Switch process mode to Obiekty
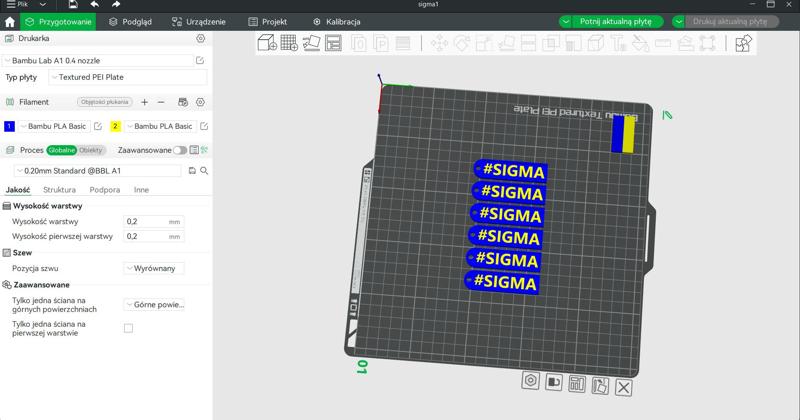Screen dimensions: 800x420 pyautogui.click(x=91, y=150)
